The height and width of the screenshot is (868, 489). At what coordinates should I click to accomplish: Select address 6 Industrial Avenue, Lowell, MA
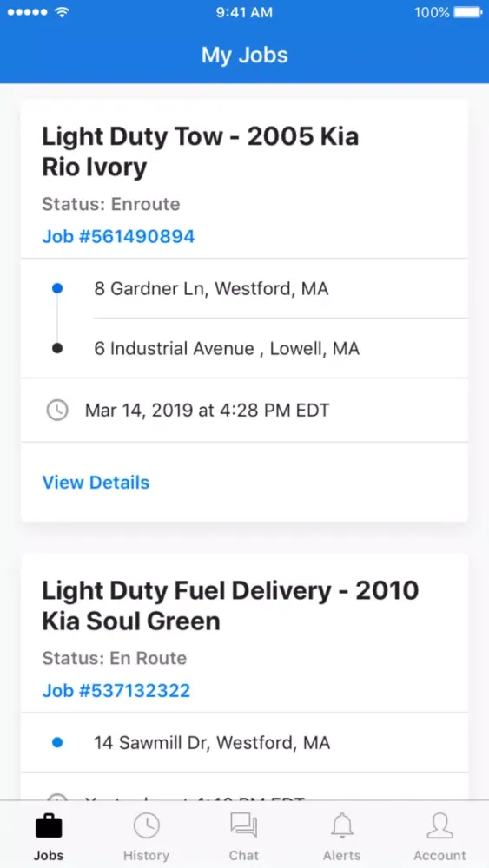(227, 349)
